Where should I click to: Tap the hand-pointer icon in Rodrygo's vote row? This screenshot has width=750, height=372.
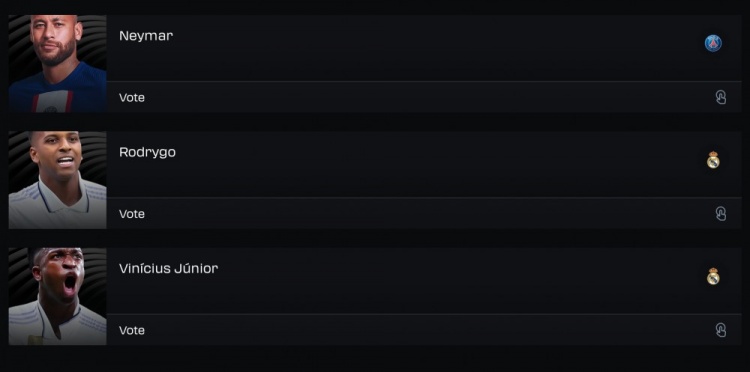[720, 214]
